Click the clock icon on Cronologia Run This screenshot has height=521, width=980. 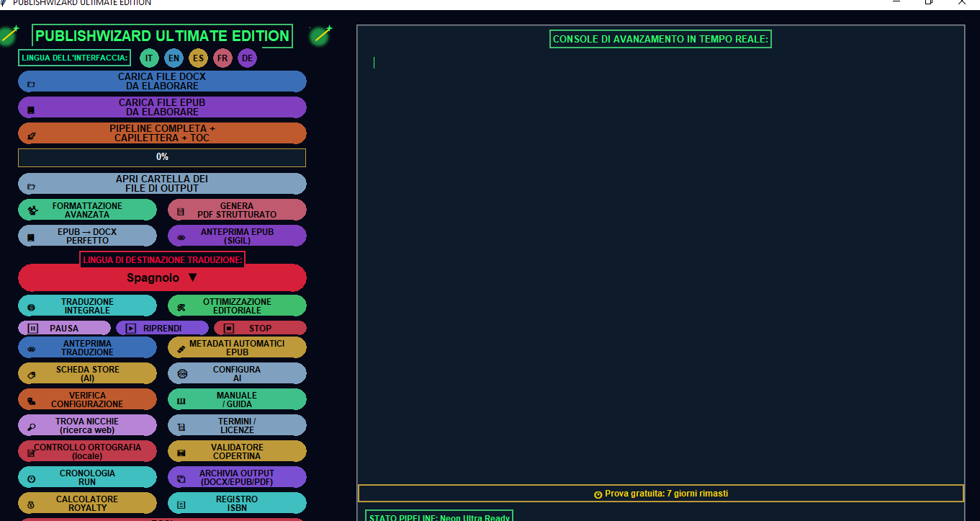tap(31, 479)
